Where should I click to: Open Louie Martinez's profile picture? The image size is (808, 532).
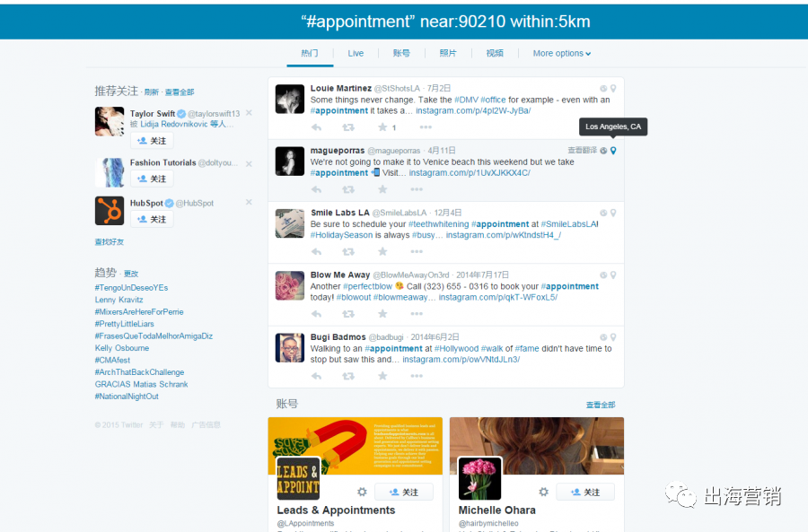pyautogui.click(x=290, y=99)
